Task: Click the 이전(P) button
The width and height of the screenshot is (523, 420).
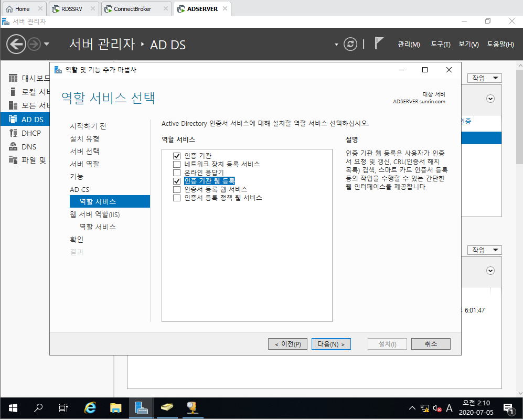Action: (x=287, y=344)
